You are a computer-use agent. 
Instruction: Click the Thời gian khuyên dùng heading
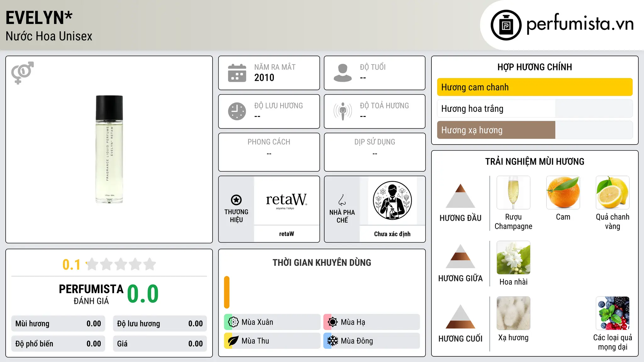tap(322, 262)
